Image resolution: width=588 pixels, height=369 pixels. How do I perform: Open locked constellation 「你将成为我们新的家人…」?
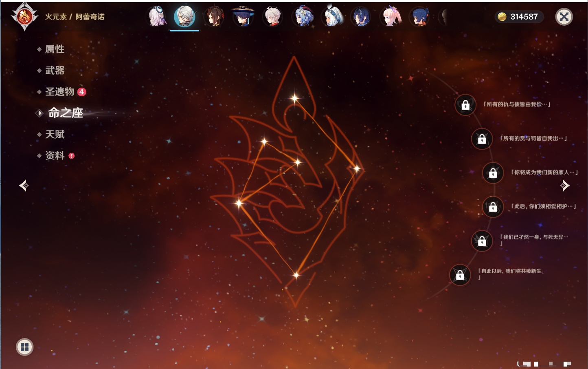pos(493,173)
